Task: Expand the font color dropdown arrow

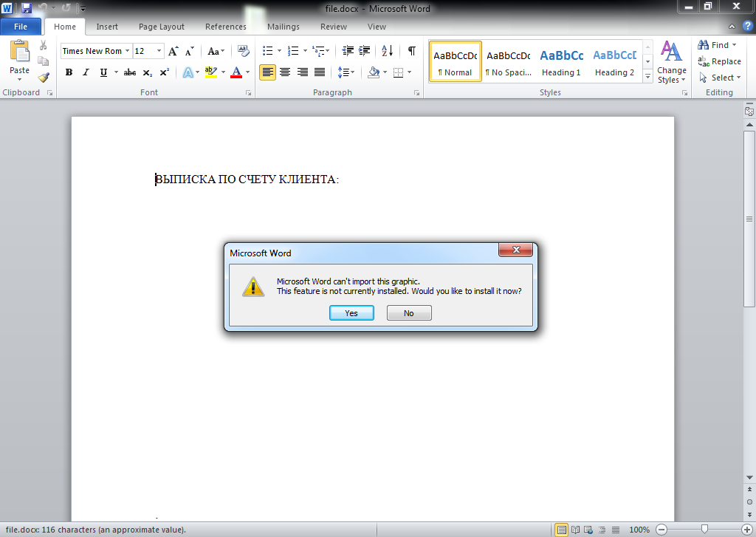Action: [248, 72]
